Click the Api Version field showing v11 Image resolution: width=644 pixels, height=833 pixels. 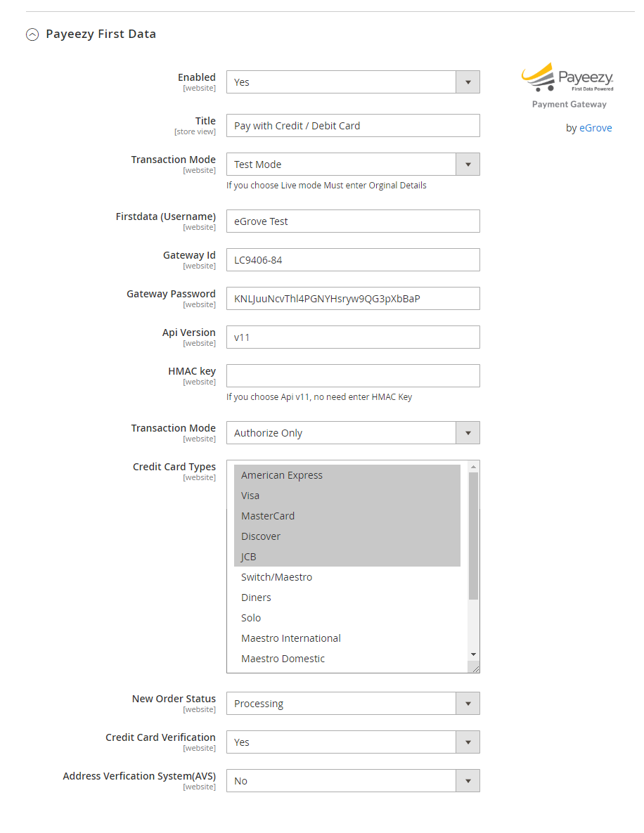[352, 337]
